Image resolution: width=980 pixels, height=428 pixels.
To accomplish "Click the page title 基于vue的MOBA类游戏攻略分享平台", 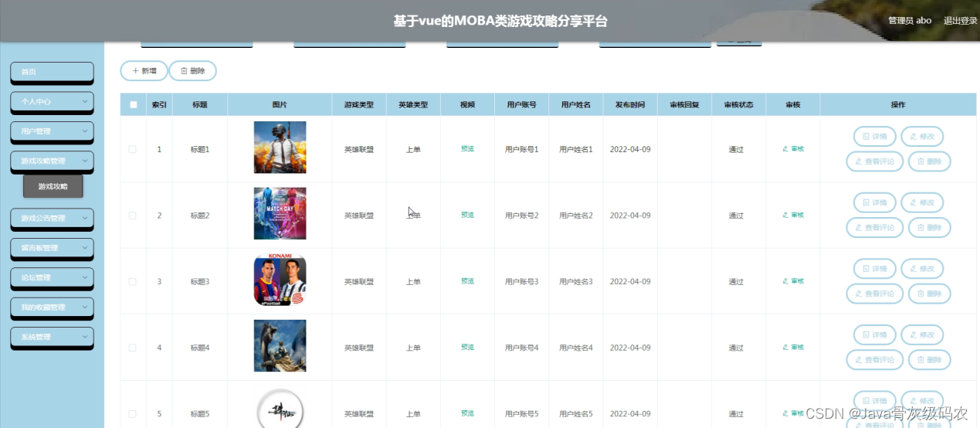I will pyautogui.click(x=500, y=21).
